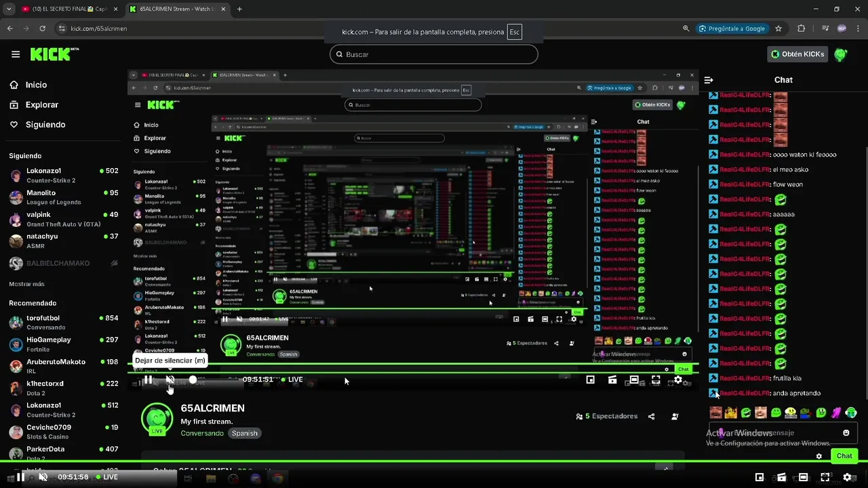Toggle theater mode in the bottom player bar
The height and width of the screenshot is (488, 868).
coord(803,477)
